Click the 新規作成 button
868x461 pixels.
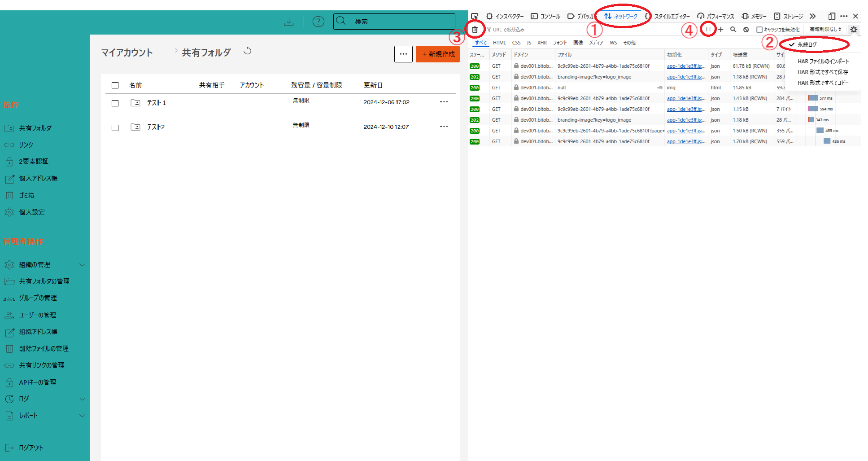438,54
